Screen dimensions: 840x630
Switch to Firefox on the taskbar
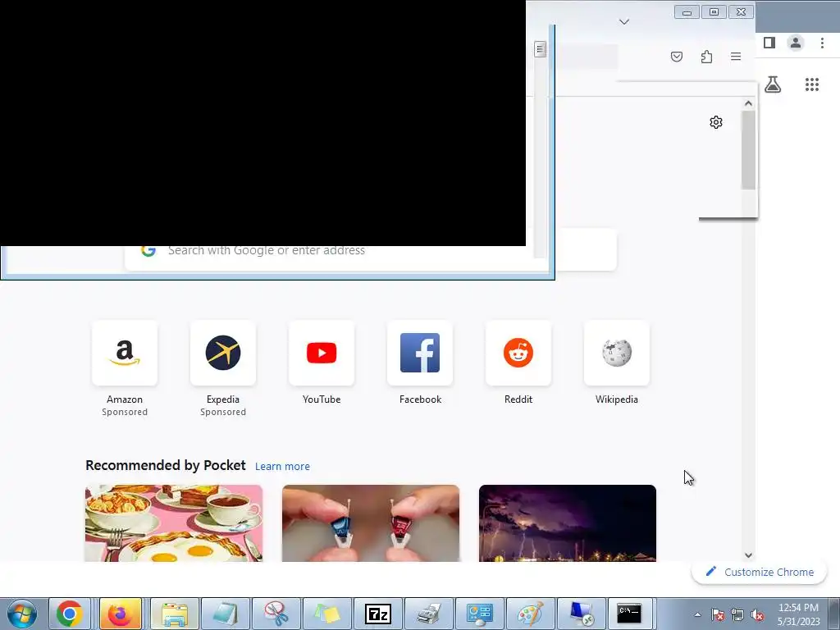coord(120,614)
